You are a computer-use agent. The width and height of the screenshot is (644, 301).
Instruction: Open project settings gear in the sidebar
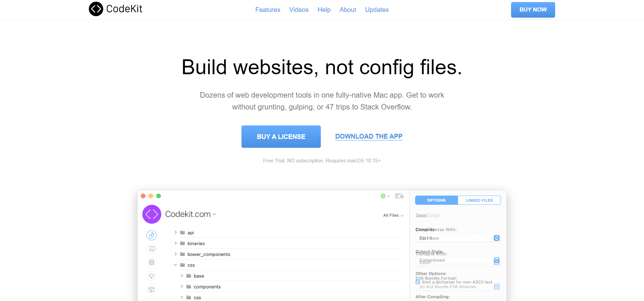(x=152, y=262)
